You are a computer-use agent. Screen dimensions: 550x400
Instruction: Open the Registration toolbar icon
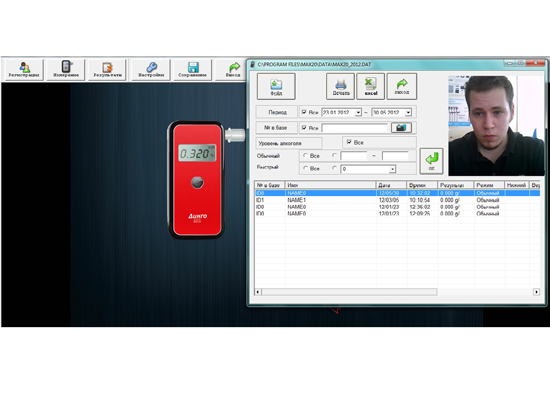[x=24, y=69]
